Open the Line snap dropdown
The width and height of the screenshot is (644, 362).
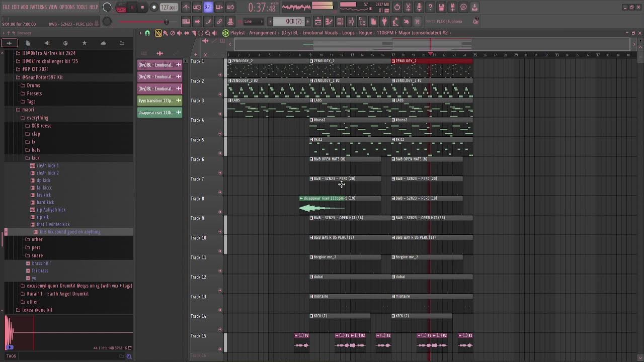tap(253, 22)
